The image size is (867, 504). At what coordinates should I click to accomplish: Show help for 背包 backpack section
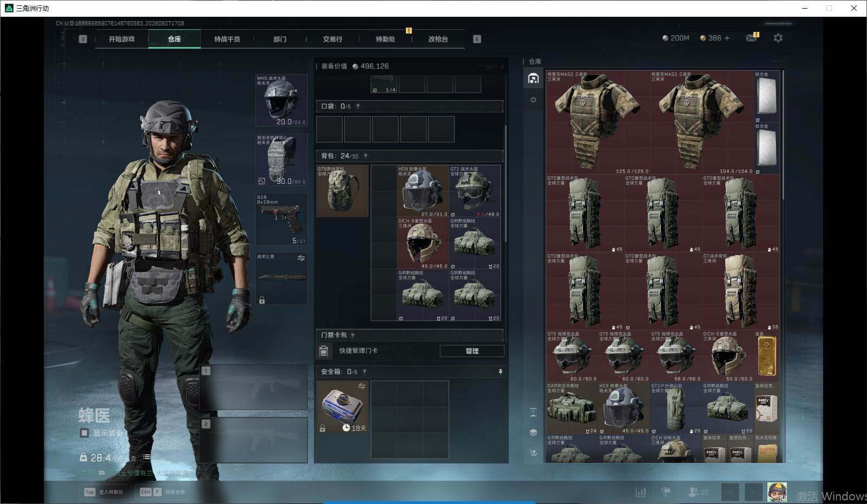[365, 156]
